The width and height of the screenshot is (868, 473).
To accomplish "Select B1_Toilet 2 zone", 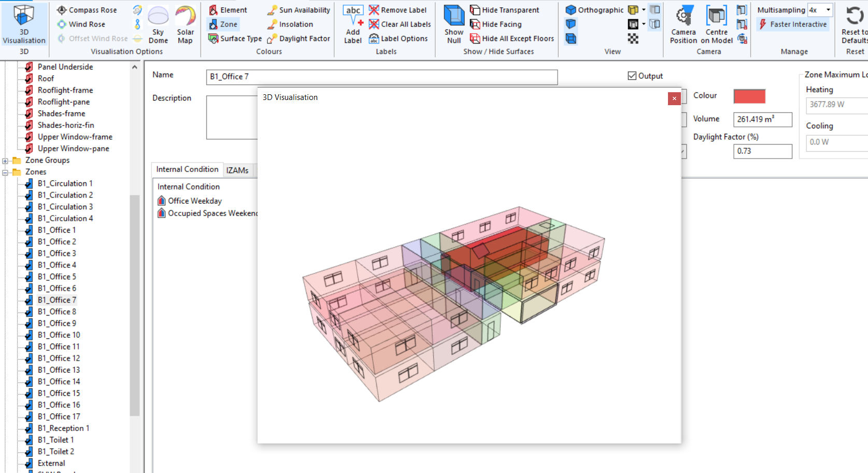I will pos(56,452).
